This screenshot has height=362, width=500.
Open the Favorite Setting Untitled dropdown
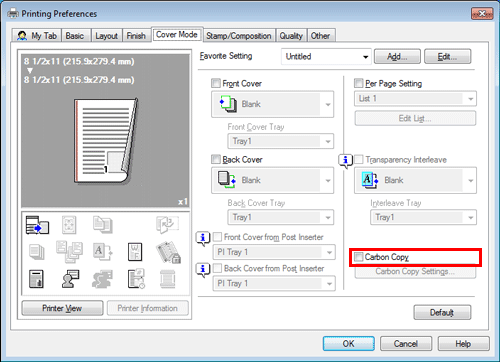coord(326,57)
